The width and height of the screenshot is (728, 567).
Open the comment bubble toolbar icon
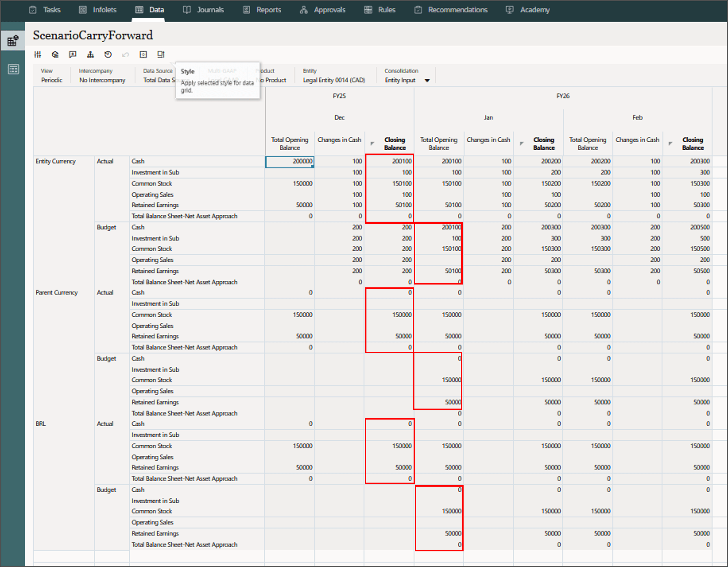pyautogui.click(x=73, y=54)
